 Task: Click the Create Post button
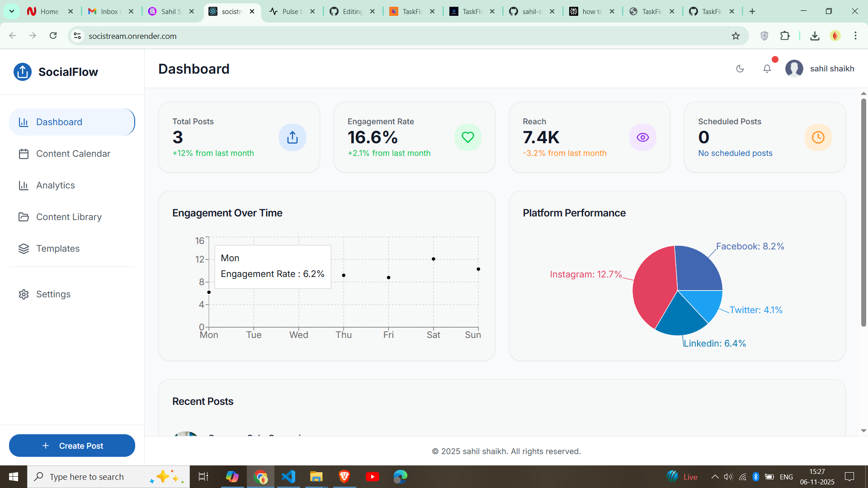coord(72,446)
